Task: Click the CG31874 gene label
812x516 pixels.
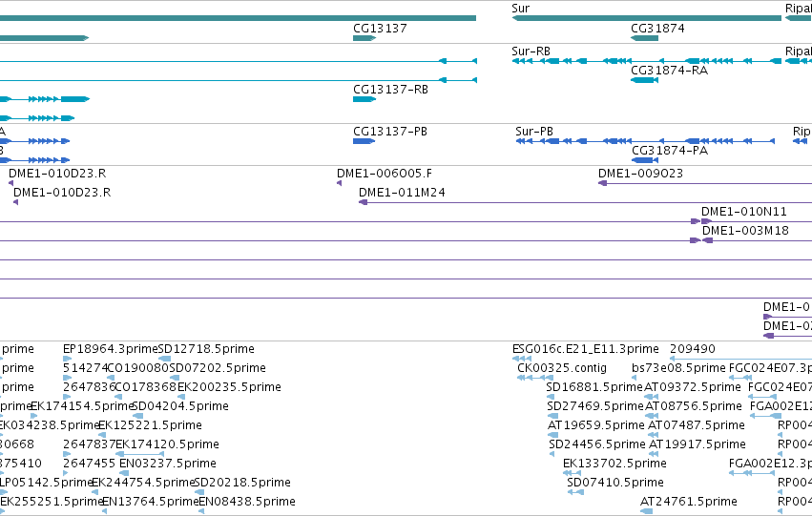Action: click(657, 29)
